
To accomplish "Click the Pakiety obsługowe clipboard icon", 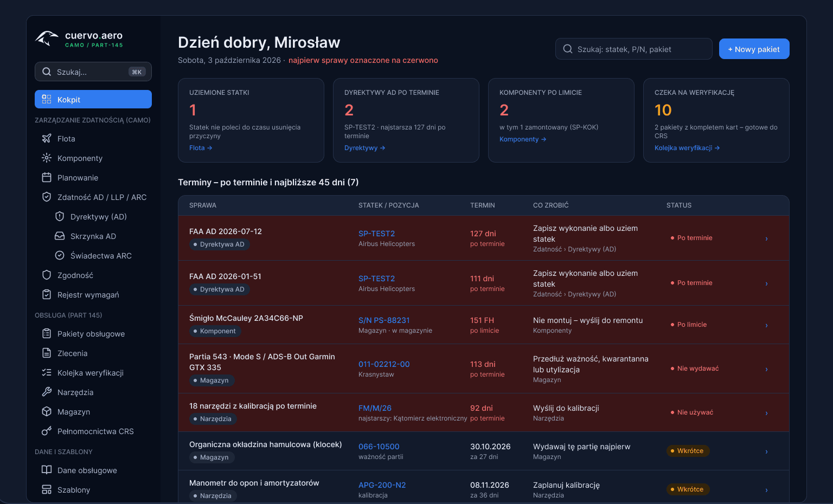I will click(x=47, y=334).
